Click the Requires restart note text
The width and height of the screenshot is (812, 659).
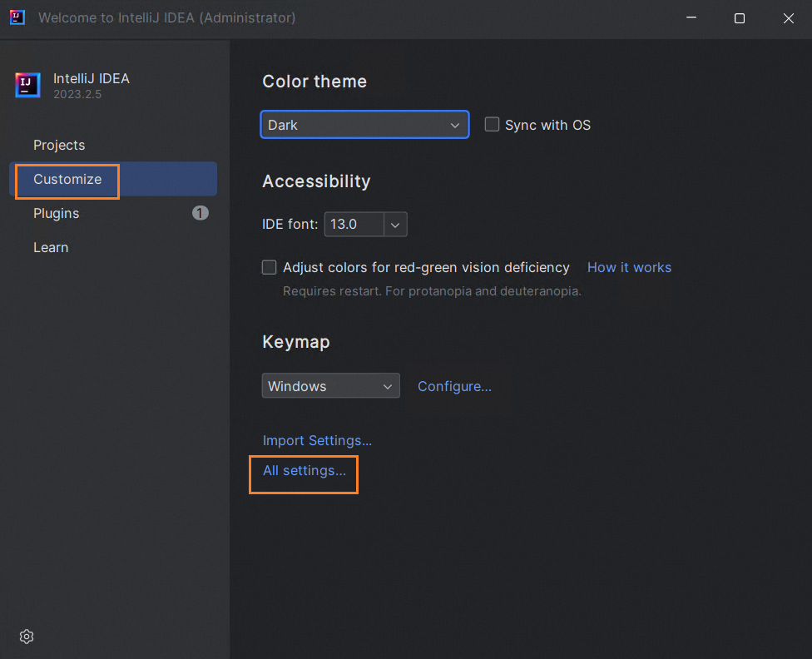[x=432, y=291]
